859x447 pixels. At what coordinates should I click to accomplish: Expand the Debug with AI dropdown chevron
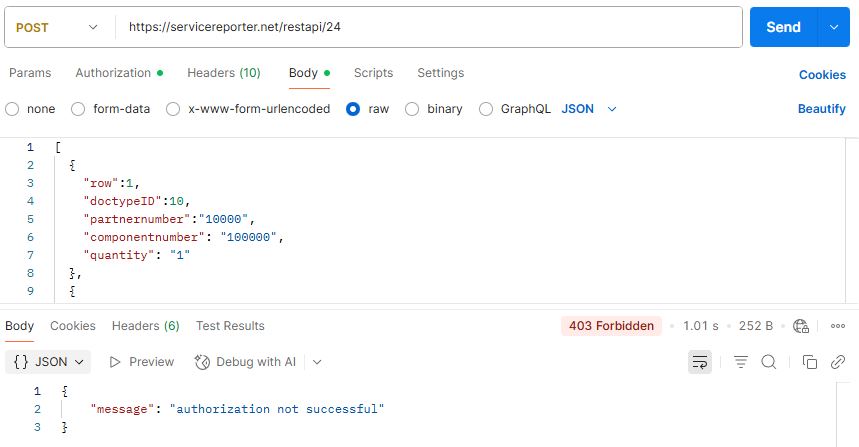pos(317,362)
